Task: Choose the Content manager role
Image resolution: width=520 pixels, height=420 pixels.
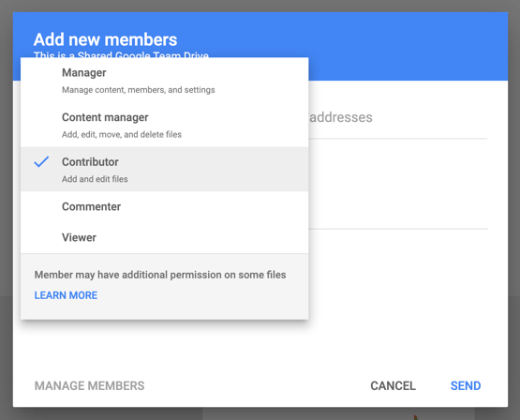Action: [x=165, y=125]
